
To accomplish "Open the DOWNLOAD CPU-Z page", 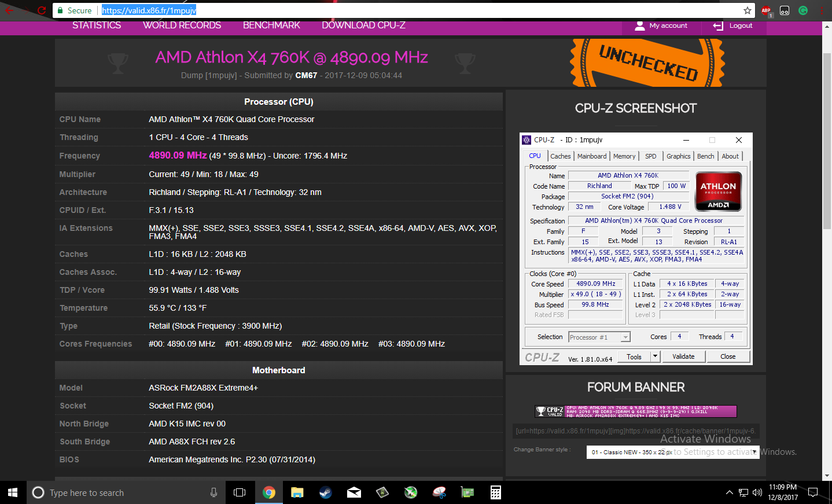I will [x=363, y=25].
